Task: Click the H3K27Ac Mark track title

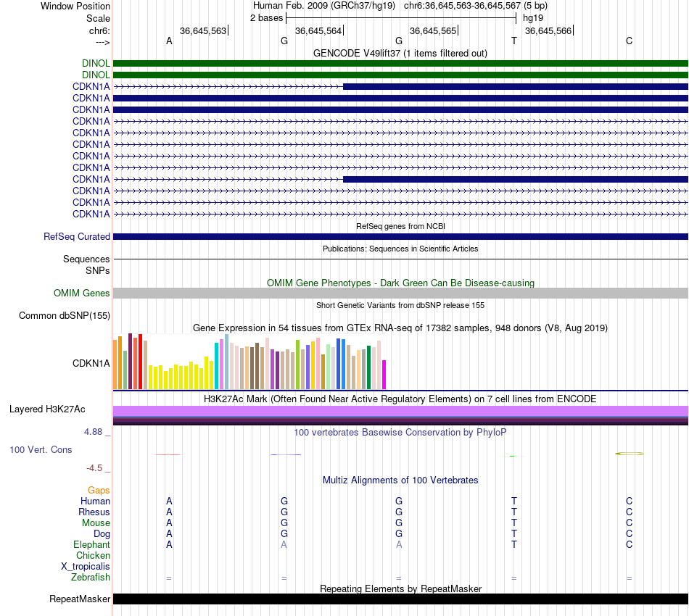Action: [400, 399]
